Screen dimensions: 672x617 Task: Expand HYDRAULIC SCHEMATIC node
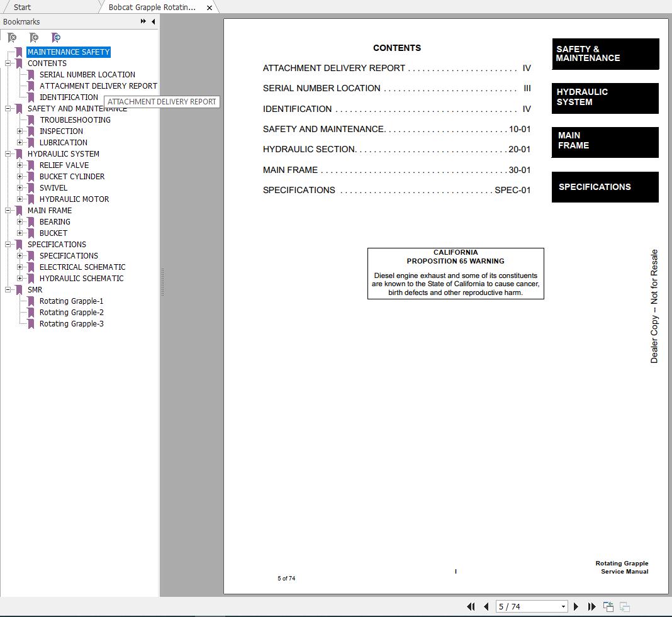pos(20,279)
